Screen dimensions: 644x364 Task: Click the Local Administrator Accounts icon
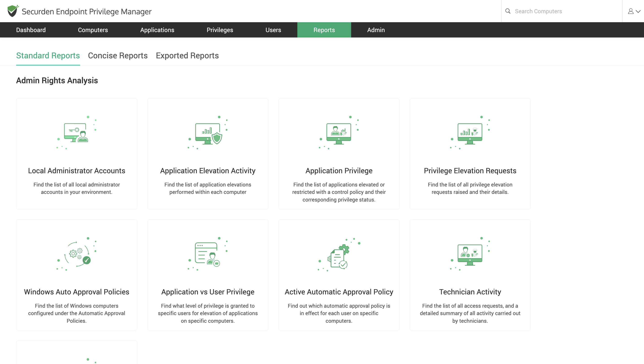(76, 133)
